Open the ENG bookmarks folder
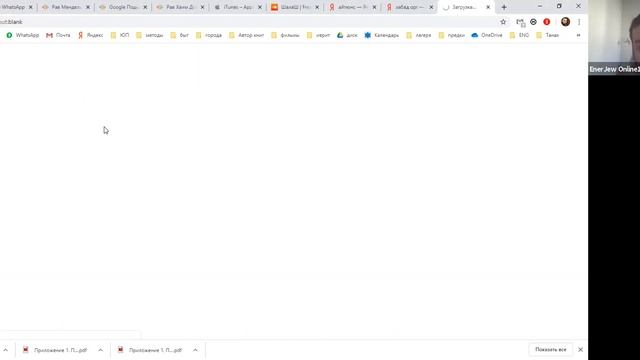Screen dimensions: 640x360 519,36
